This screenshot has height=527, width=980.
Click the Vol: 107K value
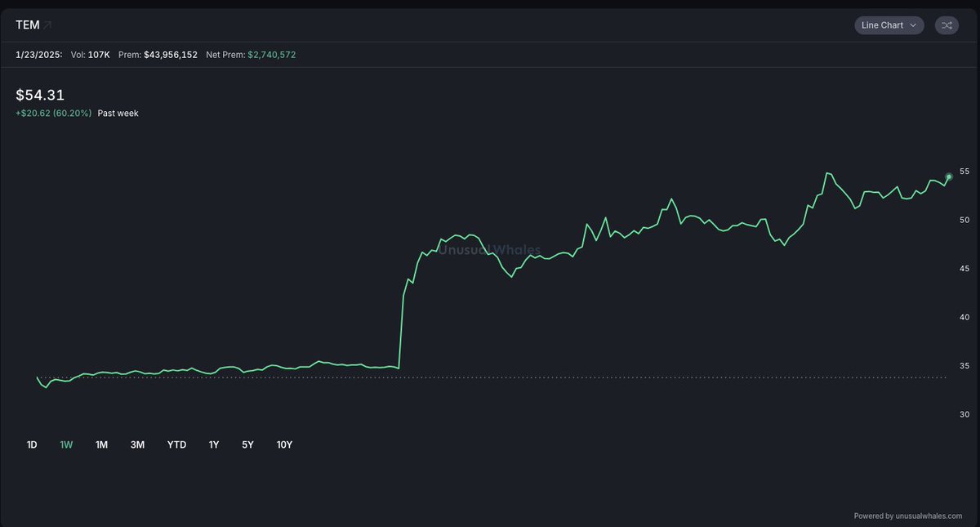tap(91, 55)
